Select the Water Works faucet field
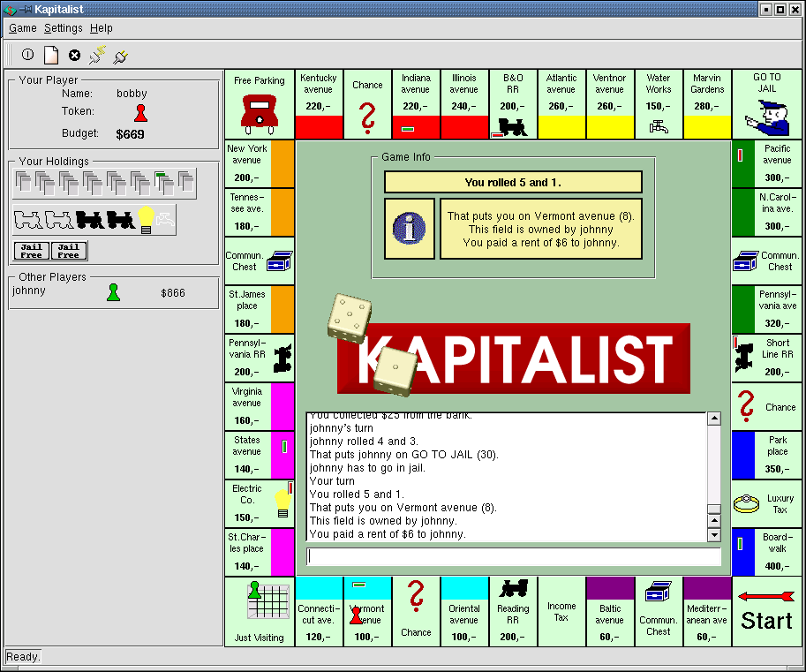The image size is (806, 672). click(x=659, y=104)
